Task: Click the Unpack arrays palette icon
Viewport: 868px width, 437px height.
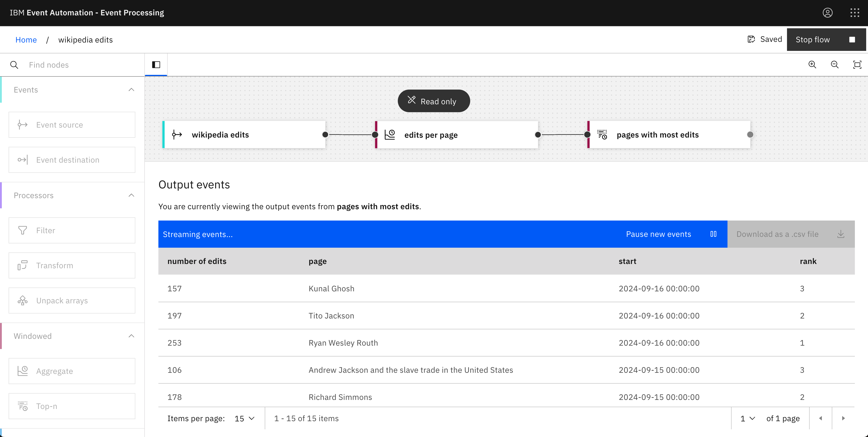Action: pos(23,301)
